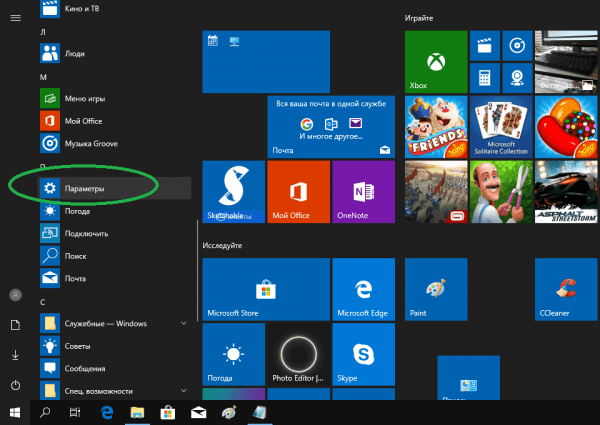
Task: Click the app list scrollbar
Action: click(197, 270)
